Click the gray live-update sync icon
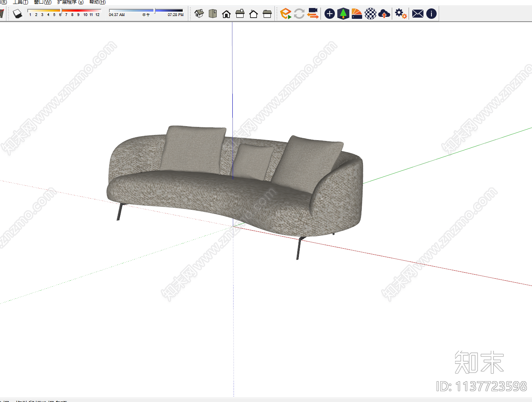This screenshot has width=532, height=402. coord(299,14)
